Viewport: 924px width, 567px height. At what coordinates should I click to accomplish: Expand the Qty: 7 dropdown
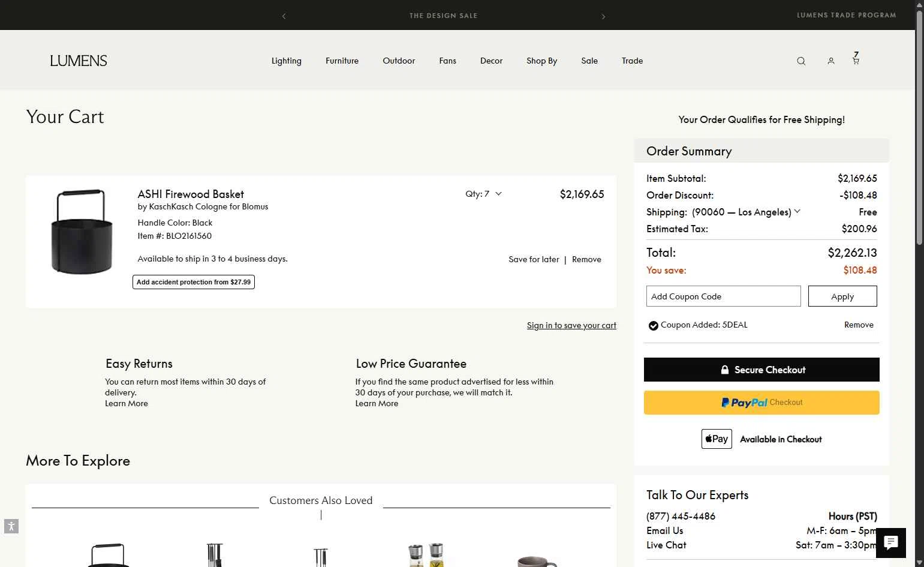click(x=483, y=194)
